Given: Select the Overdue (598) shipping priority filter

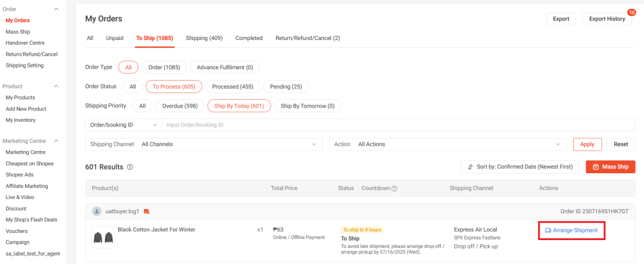Looking at the screenshot, I should click(180, 106).
